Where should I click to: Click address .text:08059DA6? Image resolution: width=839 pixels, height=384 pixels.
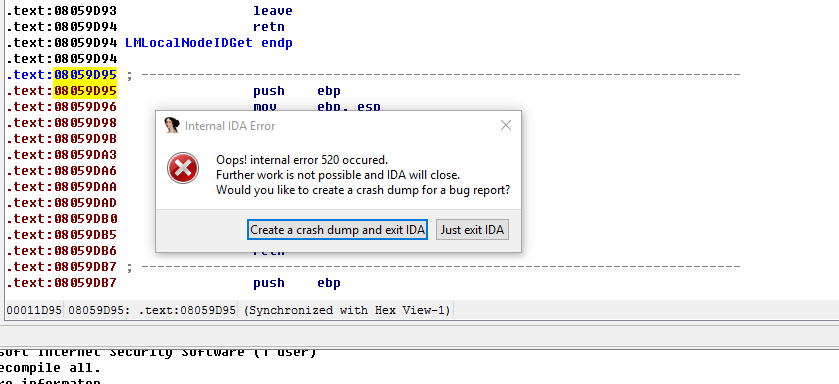point(62,171)
